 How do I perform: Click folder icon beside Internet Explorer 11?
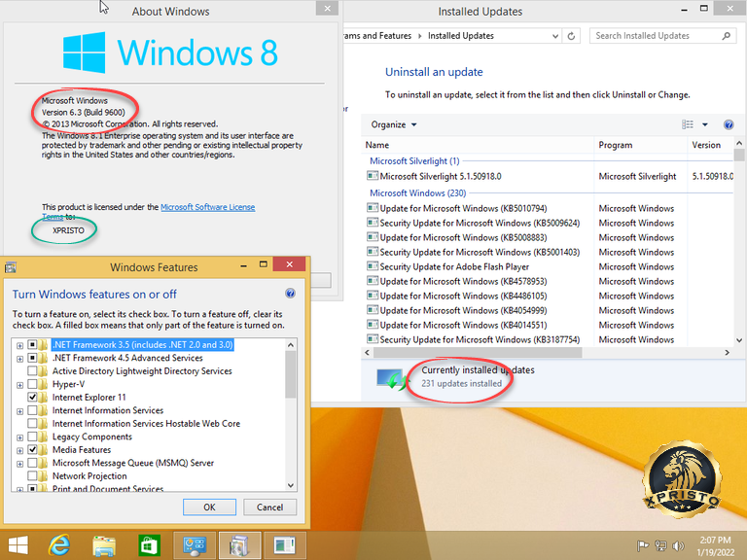click(44, 397)
